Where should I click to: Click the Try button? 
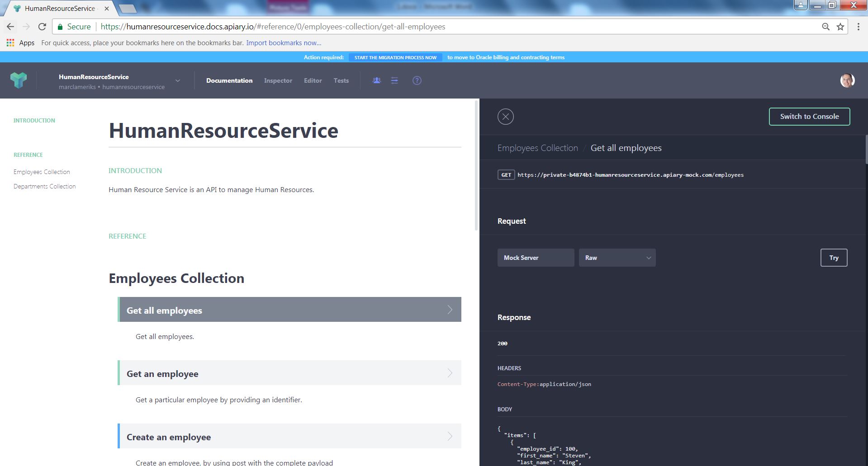coord(833,258)
